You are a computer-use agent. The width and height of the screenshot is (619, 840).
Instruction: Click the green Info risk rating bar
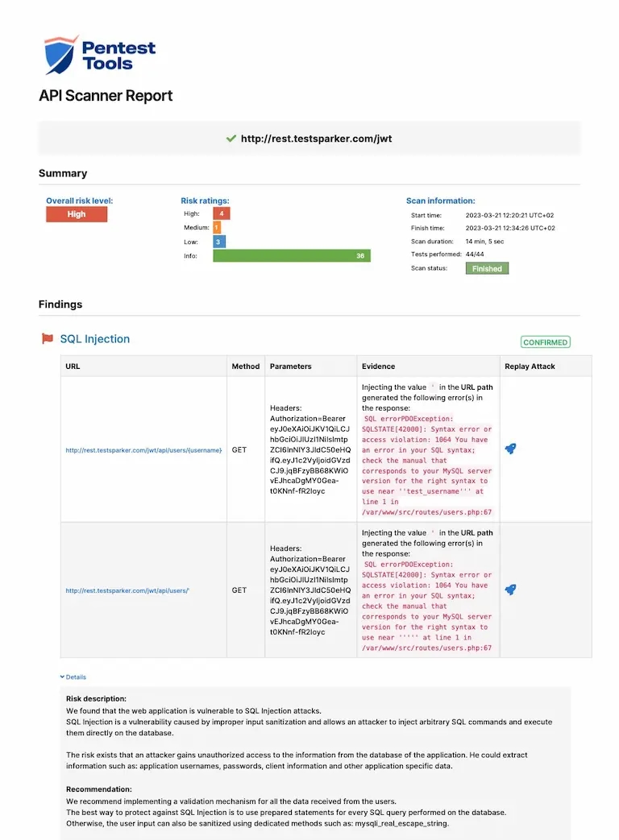click(x=292, y=256)
